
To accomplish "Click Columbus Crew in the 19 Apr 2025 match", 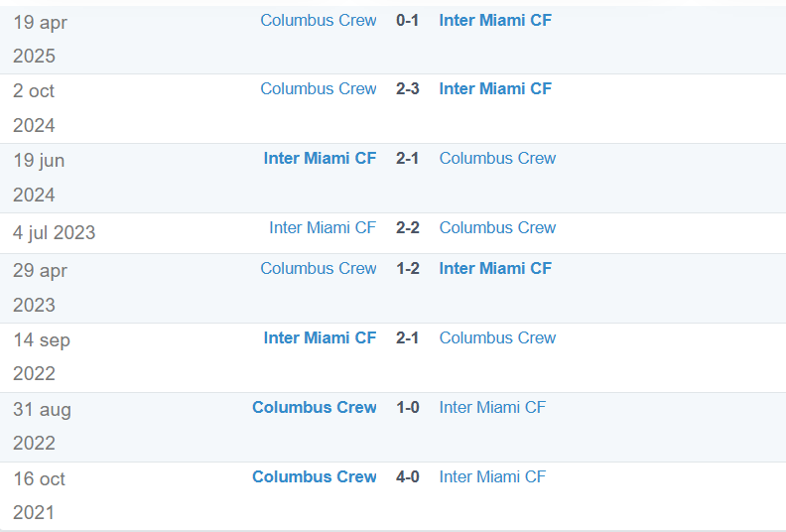I will [x=318, y=20].
